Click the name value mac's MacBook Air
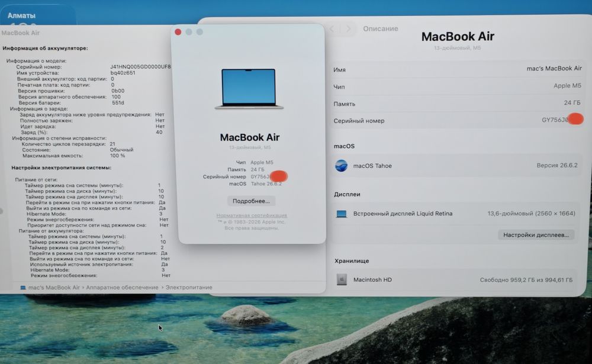Image resolution: width=592 pixels, height=364 pixels. (x=554, y=68)
